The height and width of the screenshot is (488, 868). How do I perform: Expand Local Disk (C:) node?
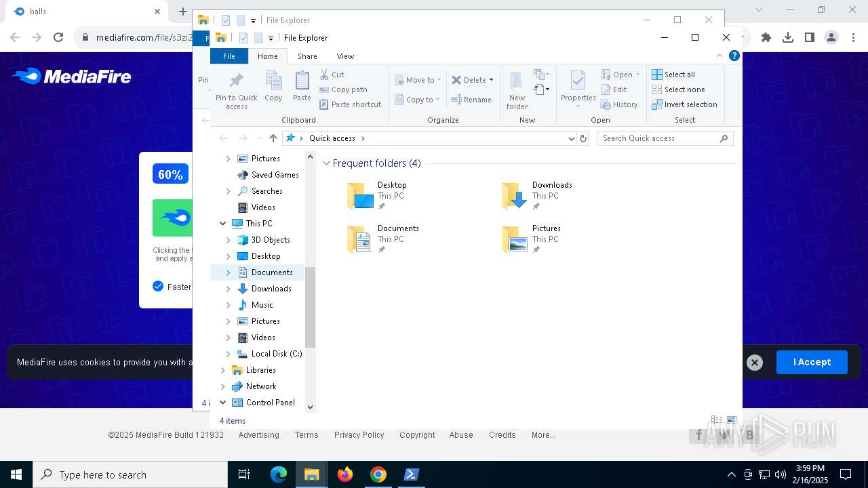228,354
